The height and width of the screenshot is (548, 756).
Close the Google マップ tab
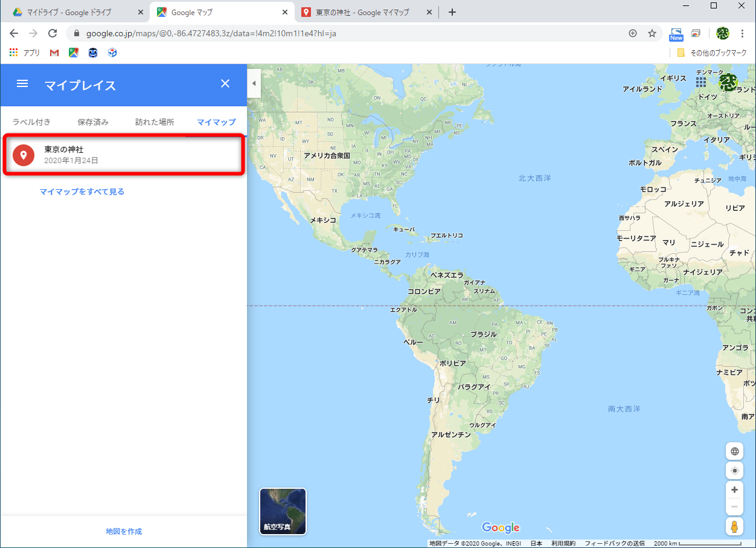click(x=285, y=12)
